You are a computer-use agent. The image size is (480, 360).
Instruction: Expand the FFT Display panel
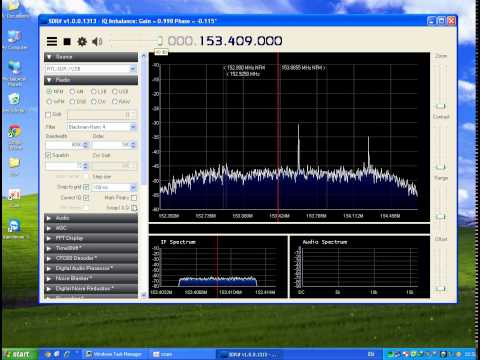click(91, 238)
